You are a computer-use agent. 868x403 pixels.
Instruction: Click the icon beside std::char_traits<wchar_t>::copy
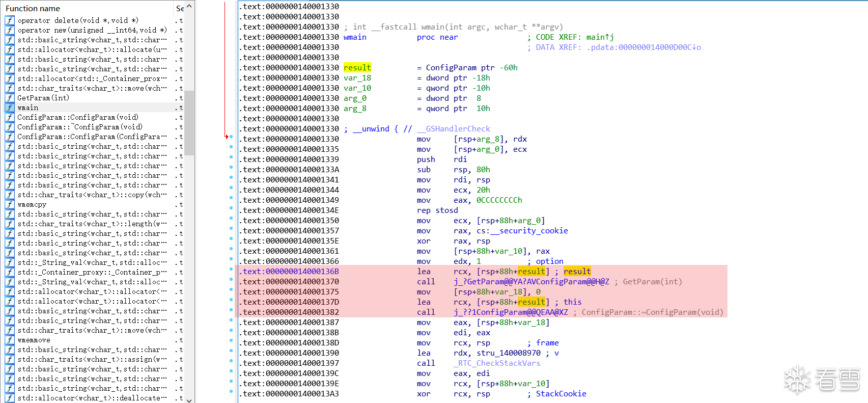[x=10, y=195]
